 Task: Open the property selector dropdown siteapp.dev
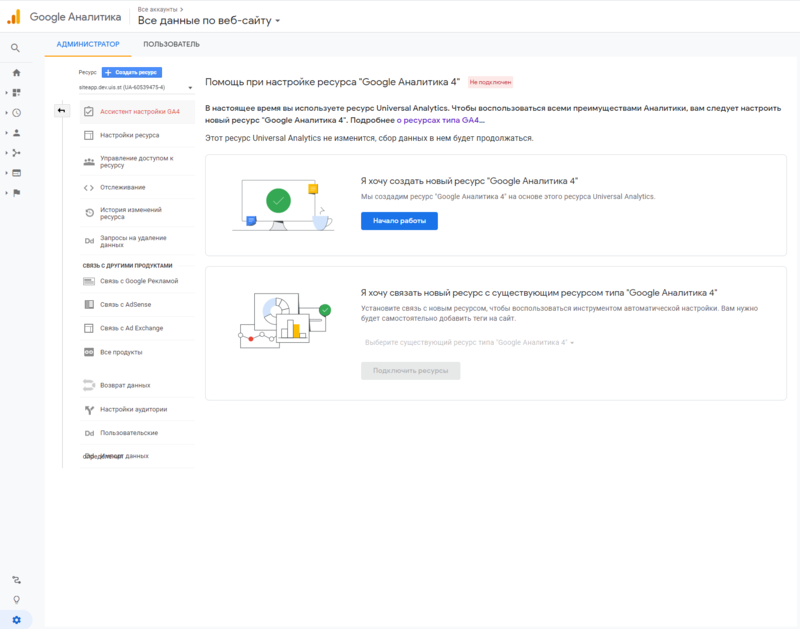[x=136, y=88]
